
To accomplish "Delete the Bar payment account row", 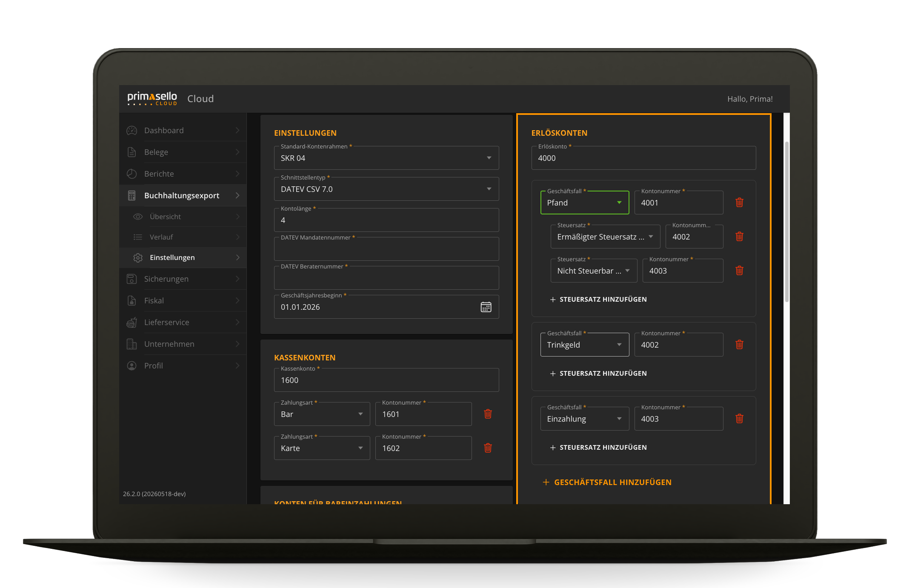I will 488,414.
